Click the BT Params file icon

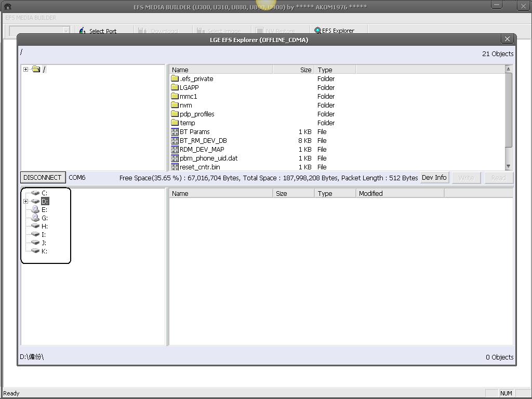point(175,131)
